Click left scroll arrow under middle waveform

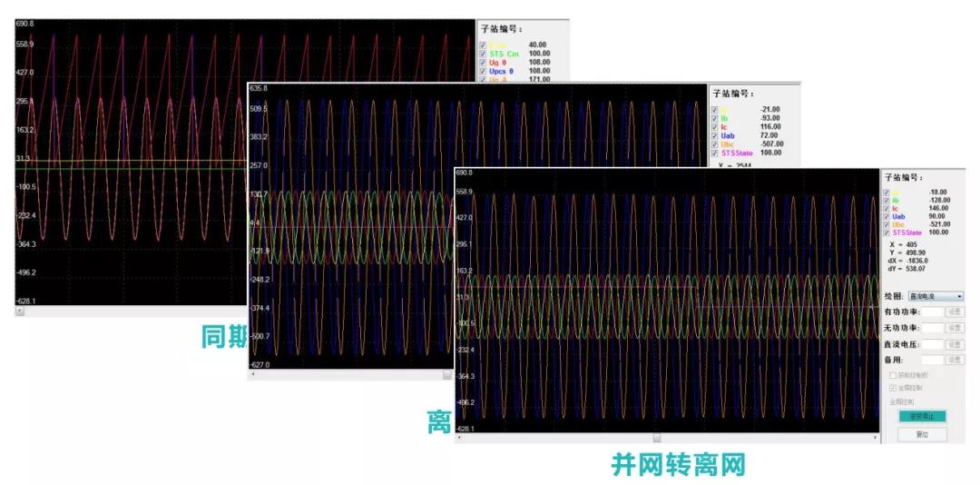pyautogui.click(x=252, y=373)
